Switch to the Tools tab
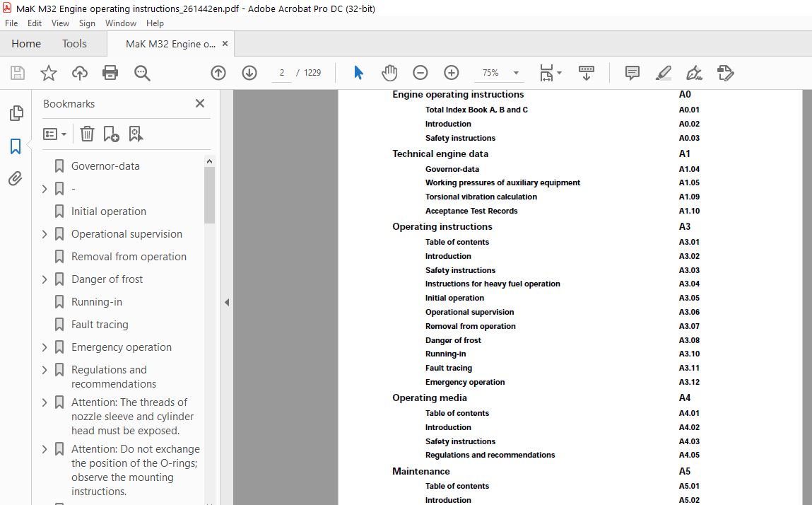 (74, 44)
